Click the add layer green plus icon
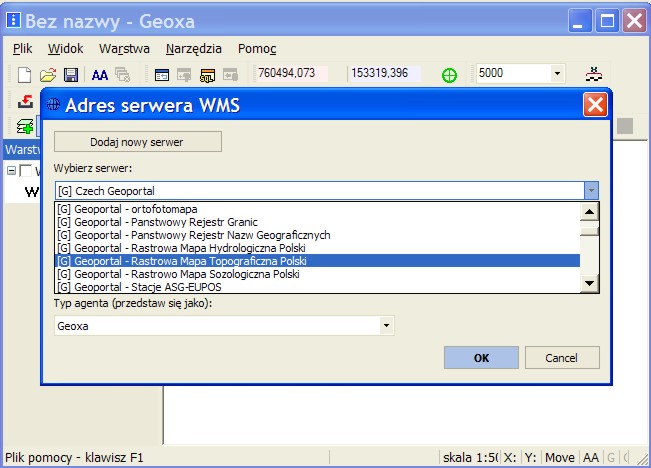This screenshot has width=651, height=468. pos(24,126)
